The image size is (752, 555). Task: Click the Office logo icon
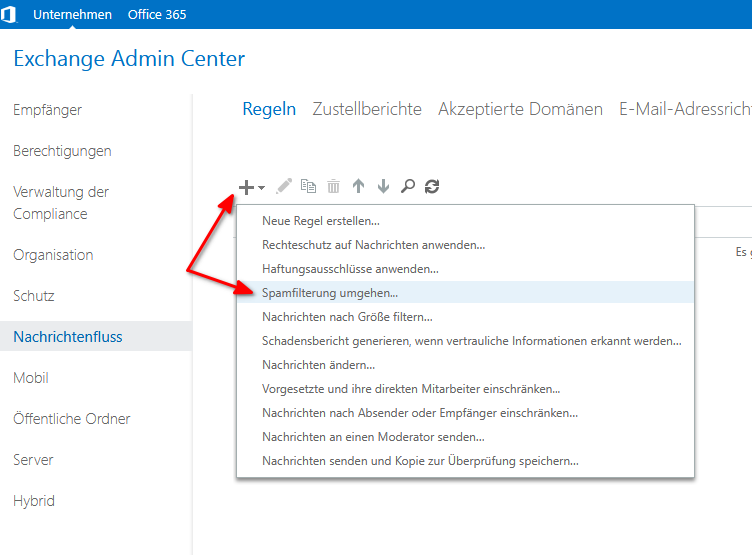pyautogui.click(x=11, y=15)
